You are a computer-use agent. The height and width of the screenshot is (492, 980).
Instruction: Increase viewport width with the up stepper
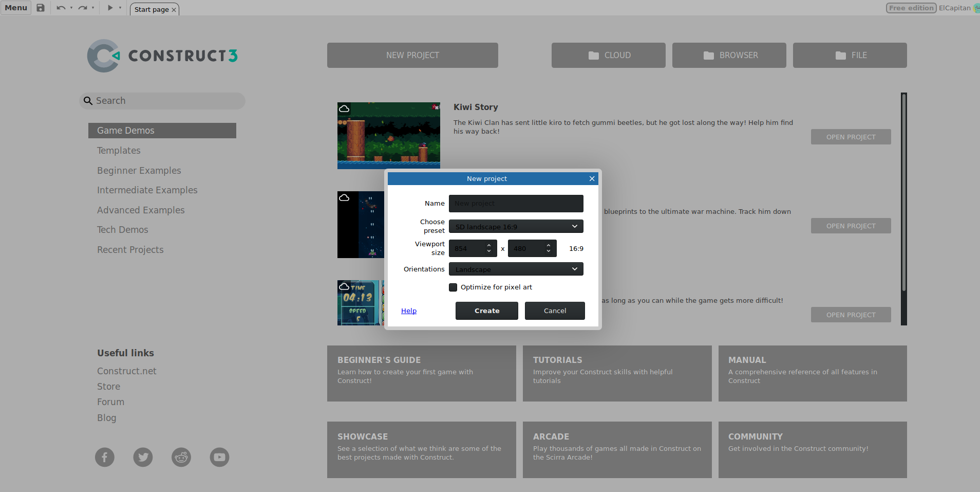(x=489, y=245)
